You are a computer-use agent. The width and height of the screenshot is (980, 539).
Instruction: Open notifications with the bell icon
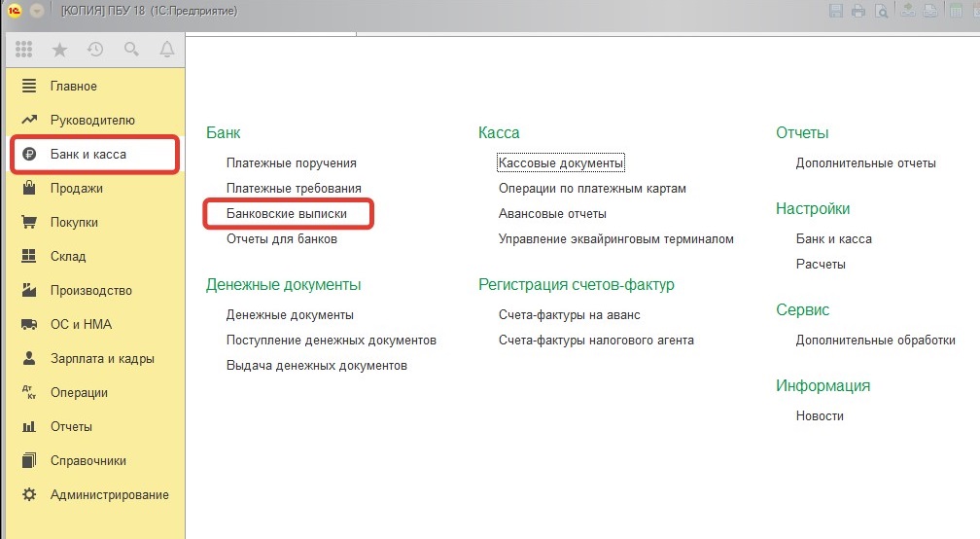tap(167, 49)
